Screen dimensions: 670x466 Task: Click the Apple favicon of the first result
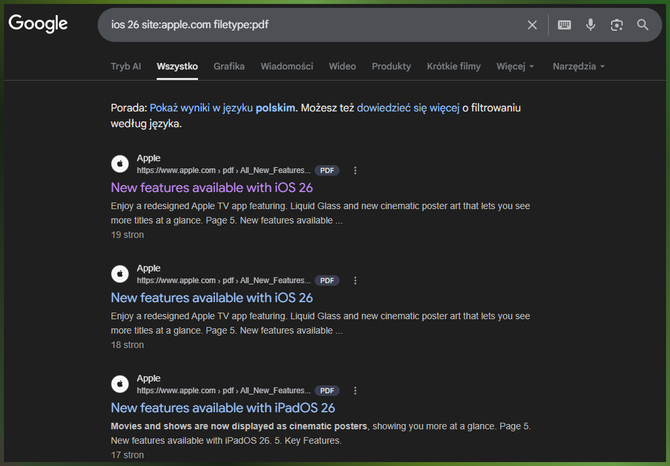point(120,164)
